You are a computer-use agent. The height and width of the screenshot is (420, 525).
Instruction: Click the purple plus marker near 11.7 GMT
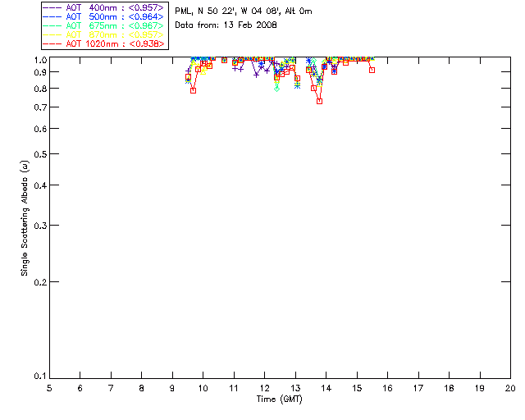pyautogui.click(x=256, y=75)
